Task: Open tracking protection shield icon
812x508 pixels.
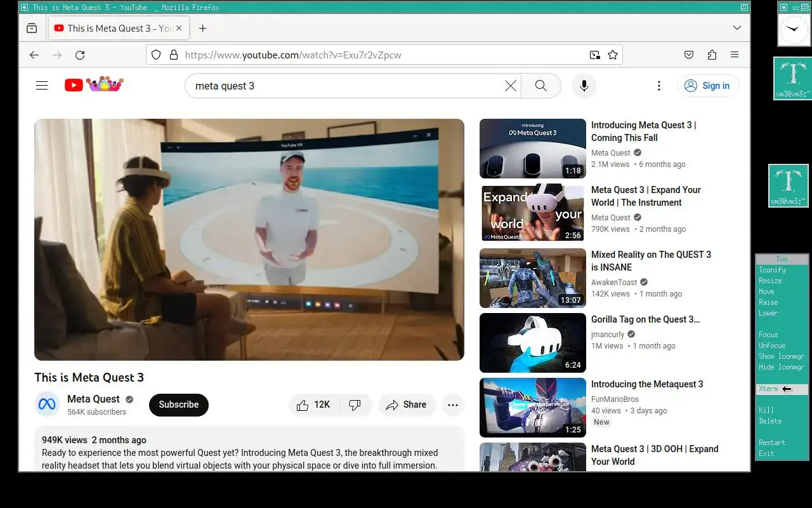Action: (x=157, y=55)
